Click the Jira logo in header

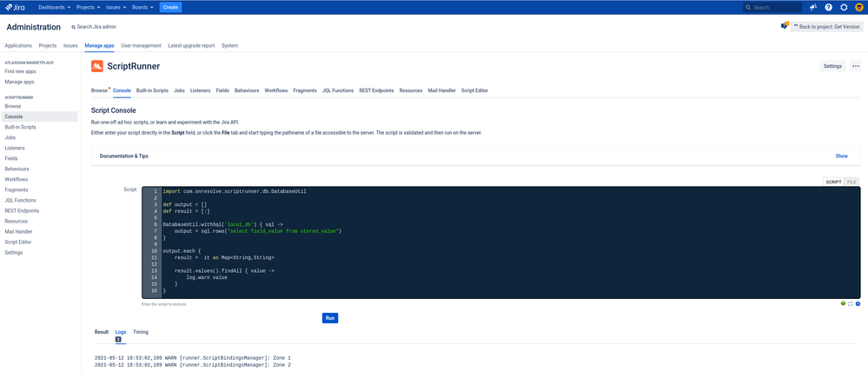pyautogui.click(x=15, y=7)
